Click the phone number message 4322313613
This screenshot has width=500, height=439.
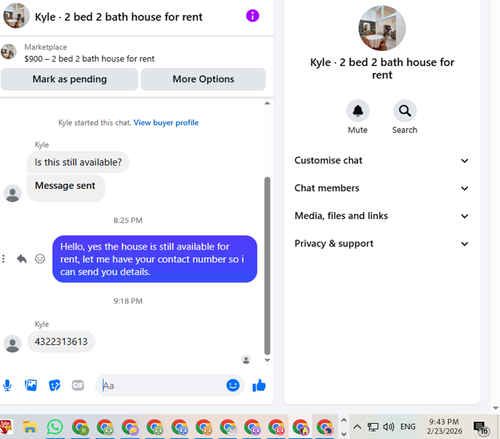(x=61, y=342)
